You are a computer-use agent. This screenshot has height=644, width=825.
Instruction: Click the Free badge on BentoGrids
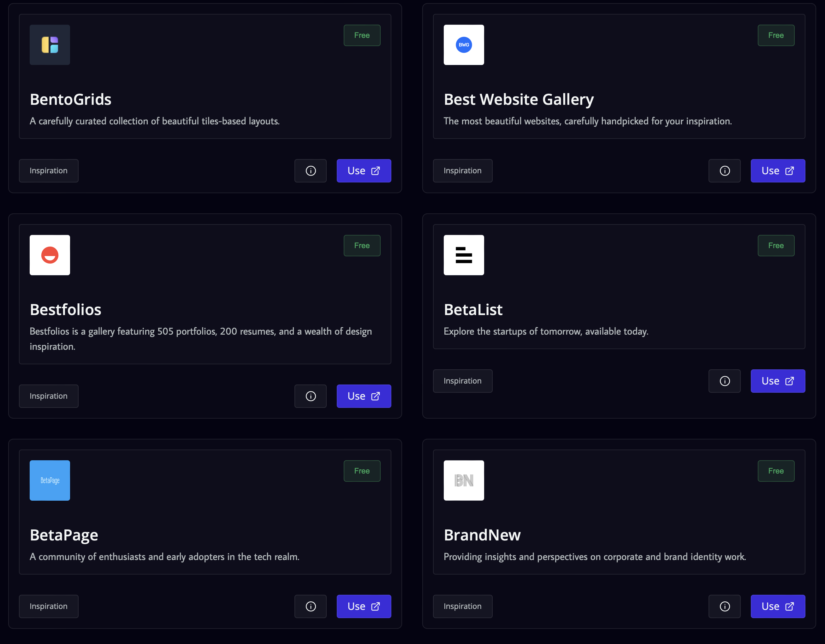coord(362,36)
